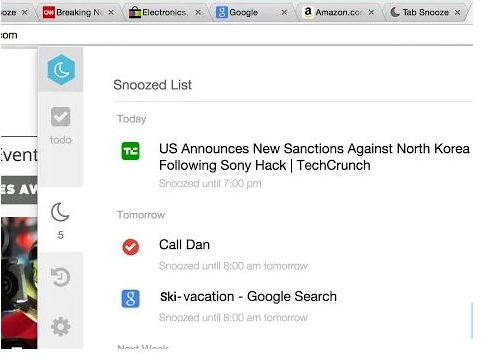
Task: Open Ski-vacation Google Search snoozed item
Action: (248, 296)
